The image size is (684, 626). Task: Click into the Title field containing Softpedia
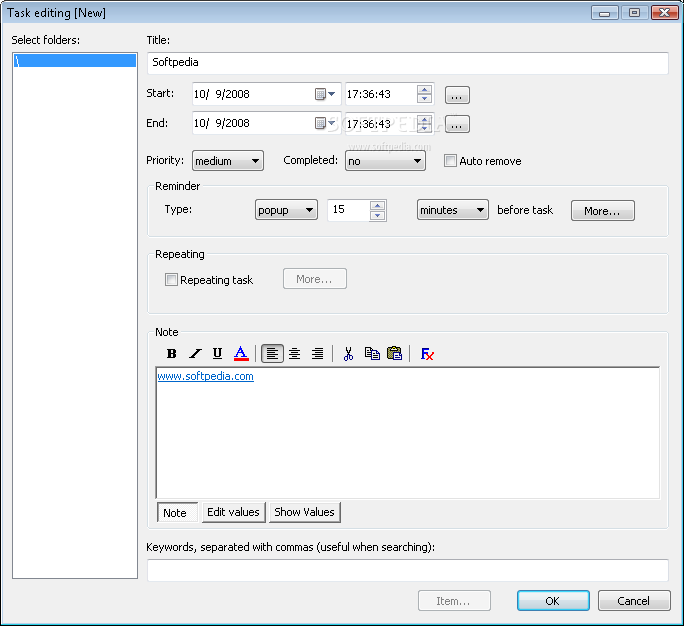(407, 63)
